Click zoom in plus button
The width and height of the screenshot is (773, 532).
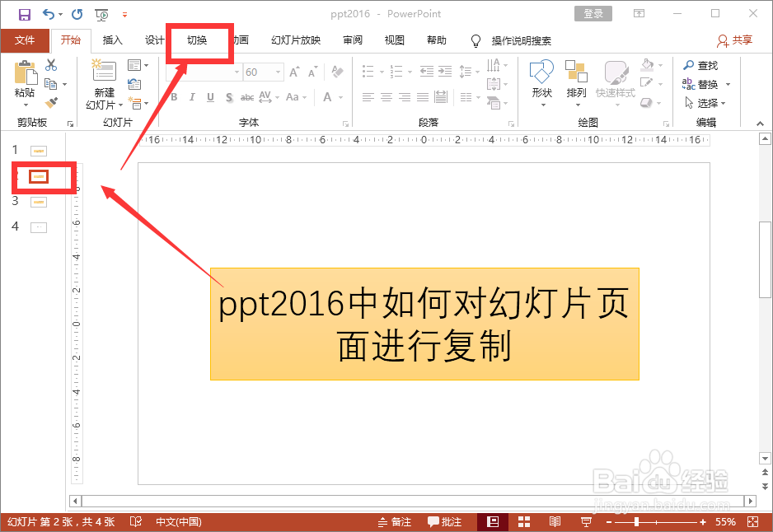[702, 521]
